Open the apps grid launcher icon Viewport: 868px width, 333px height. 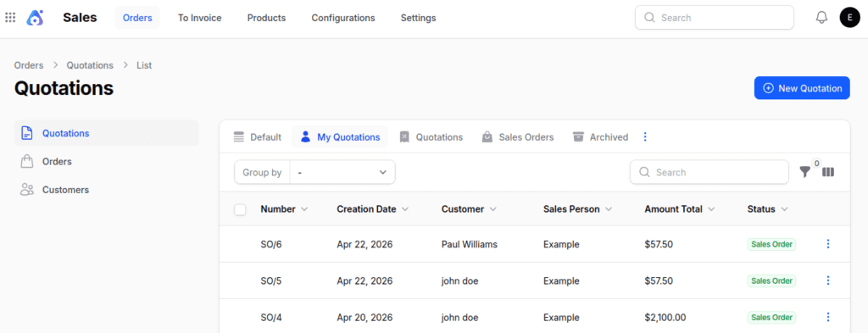10,18
